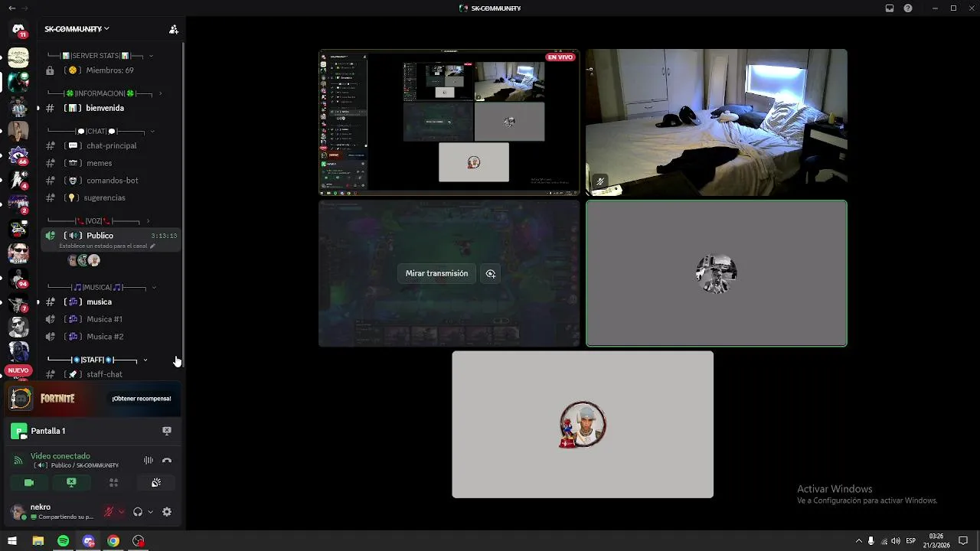Screen dimensions: 980x551
Task: Open the Fortnite quest banner icon
Action: [x=21, y=399]
